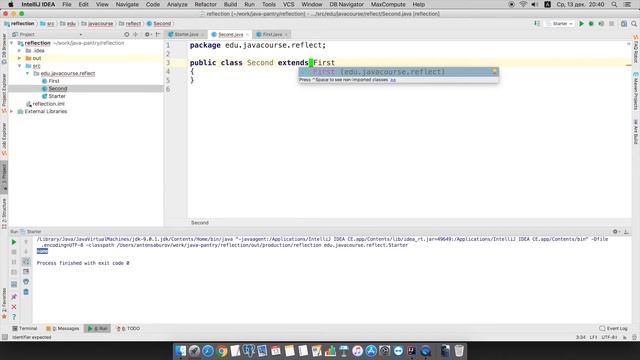This screenshot has height=360, width=640.
Task: Open the Terminal tool window
Action: click(x=24, y=328)
